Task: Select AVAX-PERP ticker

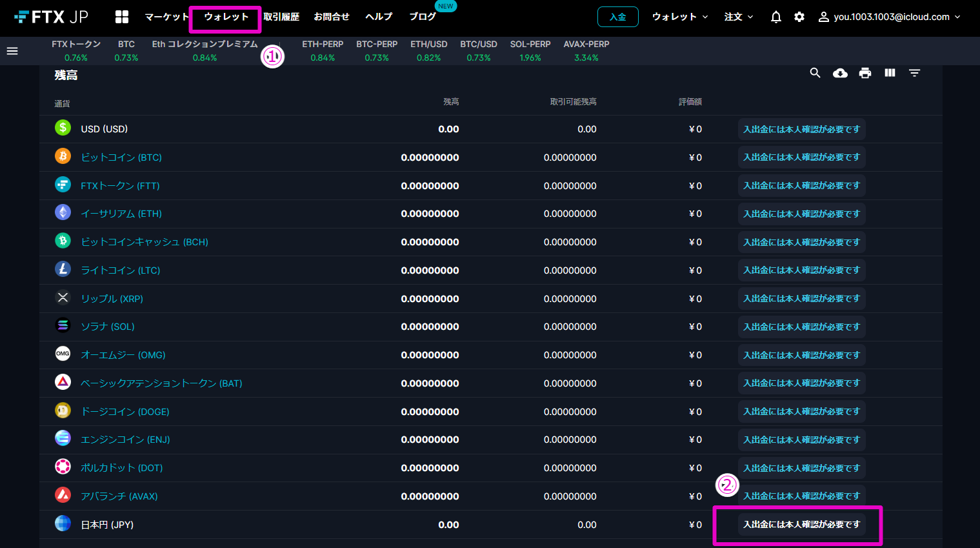Action: coord(586,50)
